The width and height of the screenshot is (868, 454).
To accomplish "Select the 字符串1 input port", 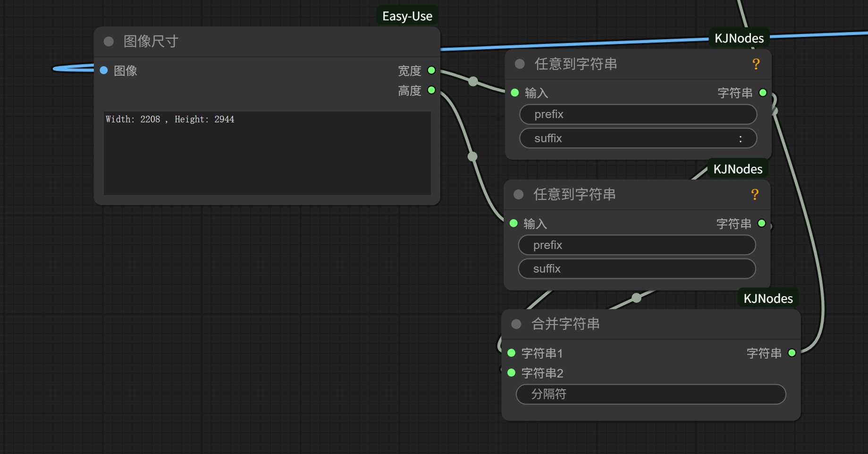I will click(511, 353).
